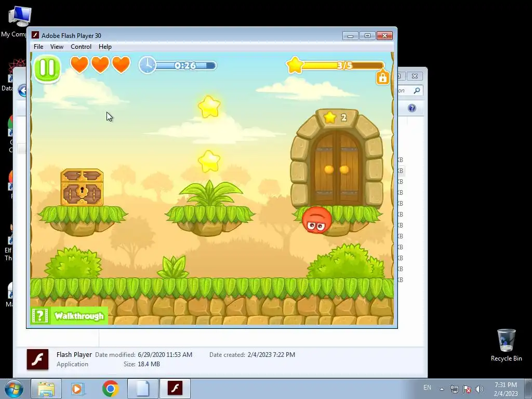Click the wooden exit door
Screen dimensions: 532x399
point(337,169)
